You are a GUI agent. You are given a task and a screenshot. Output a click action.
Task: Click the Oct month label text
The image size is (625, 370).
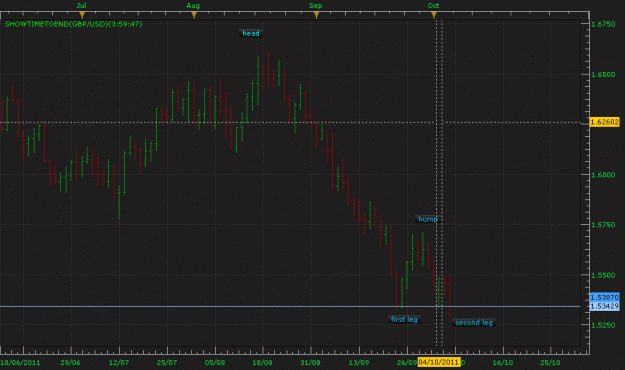point(433,6)
